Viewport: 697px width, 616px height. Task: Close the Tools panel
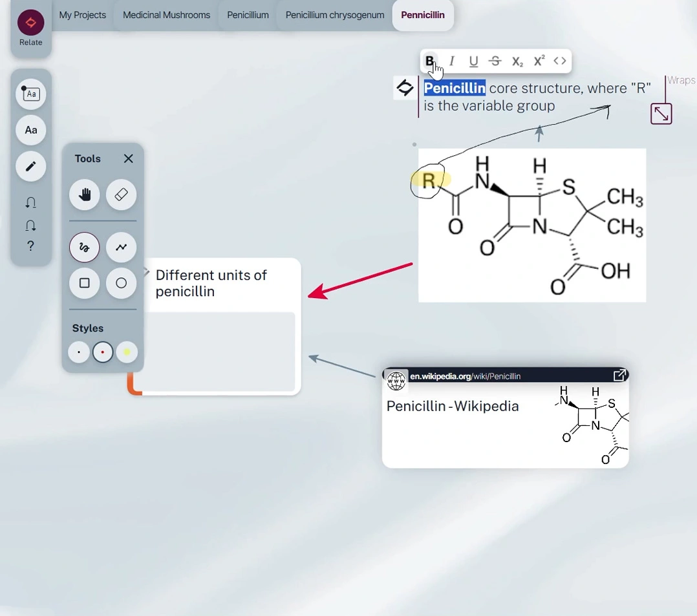[x=129, y=158]
